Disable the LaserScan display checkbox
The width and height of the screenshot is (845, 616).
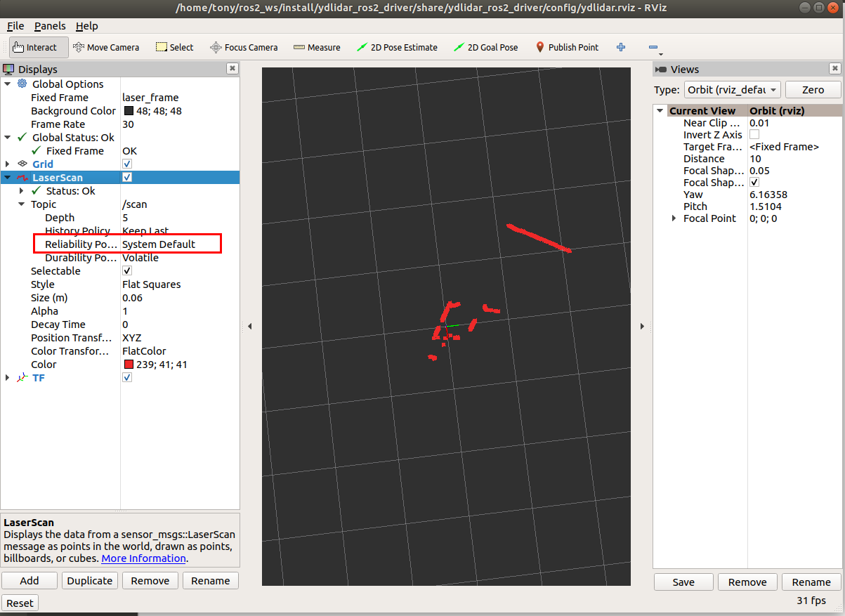(x=127, y=177)
